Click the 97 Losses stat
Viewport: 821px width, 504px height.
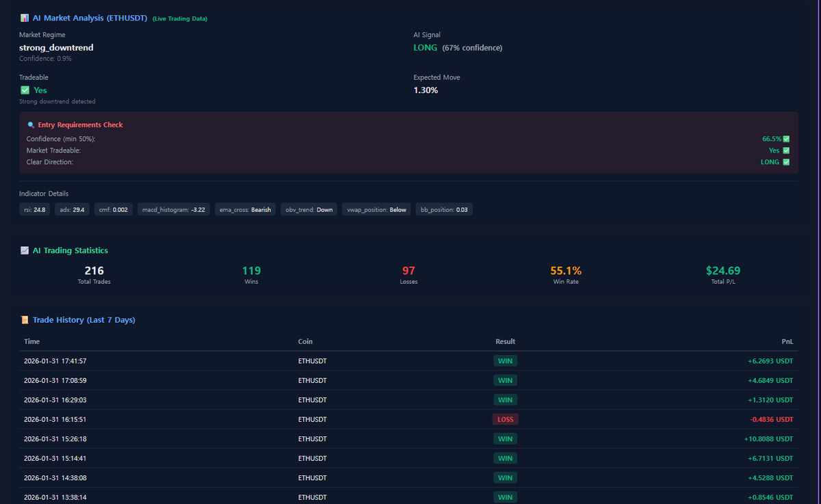pos(408,274)
